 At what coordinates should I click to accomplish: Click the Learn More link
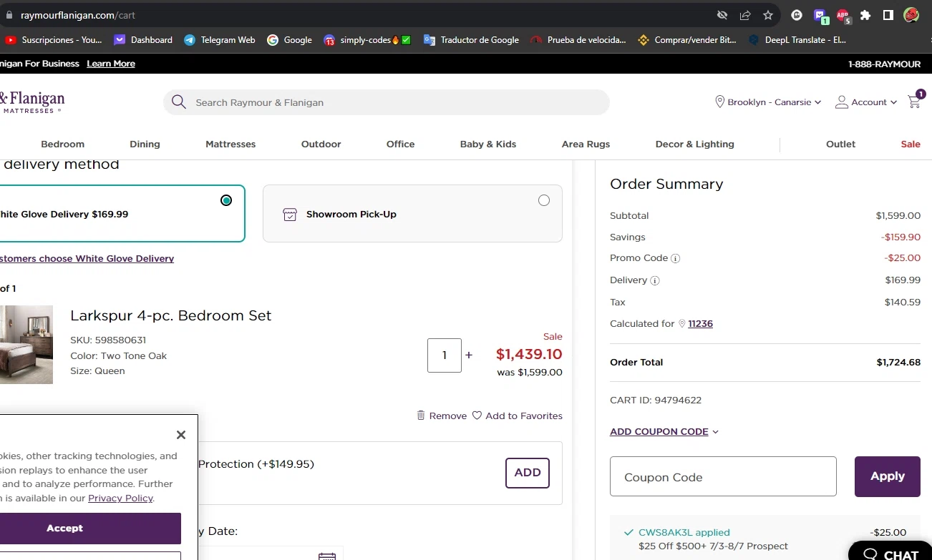pos(111,64)
